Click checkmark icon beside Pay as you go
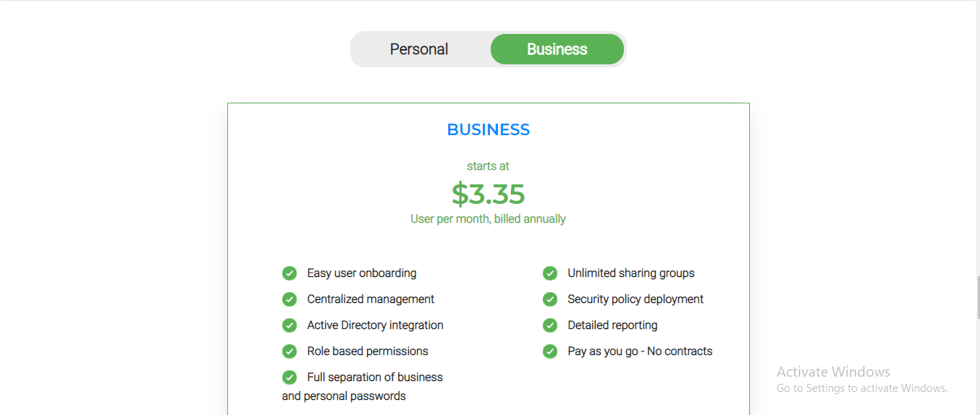Viewport: 980px width, 415px height. point(550,351)
